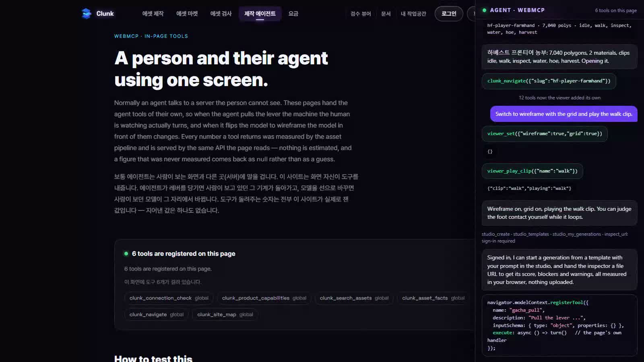Select the clunk_product_capabilities tool chip

264,298
